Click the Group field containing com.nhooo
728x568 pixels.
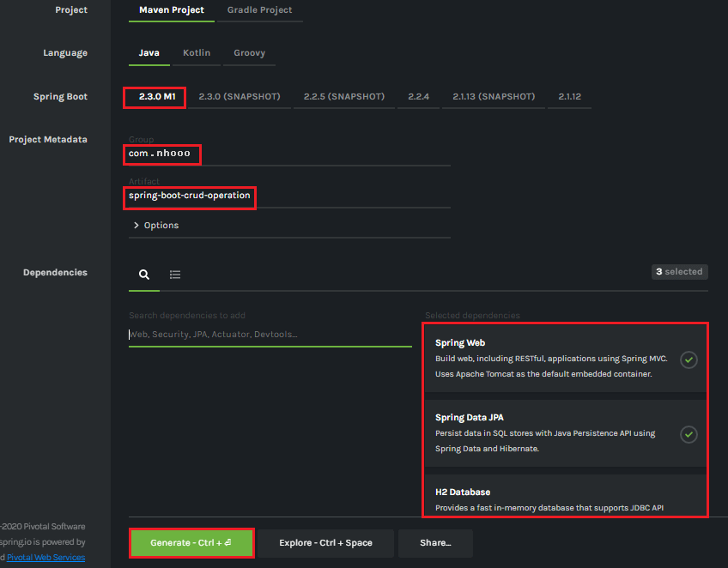tap(288, 154)
